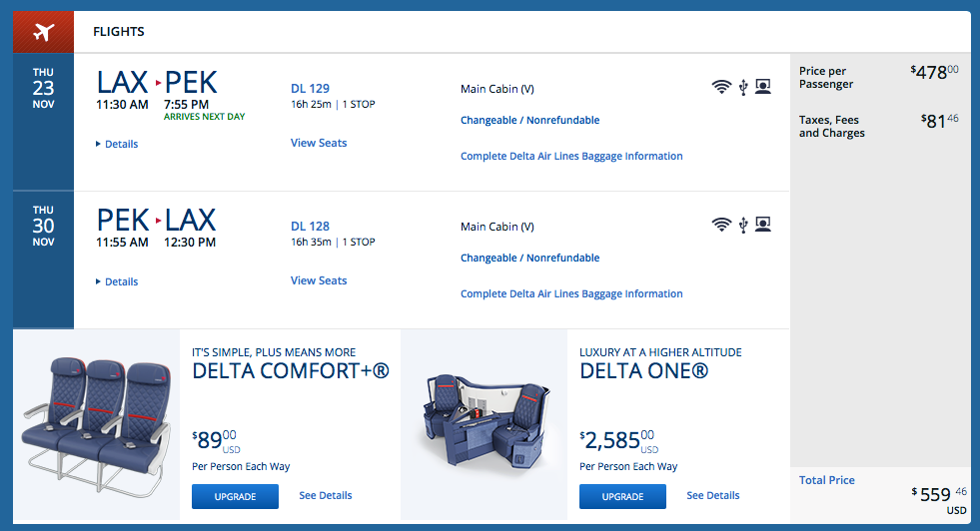Open flight number DL 129 link

(x=310, y=89)
